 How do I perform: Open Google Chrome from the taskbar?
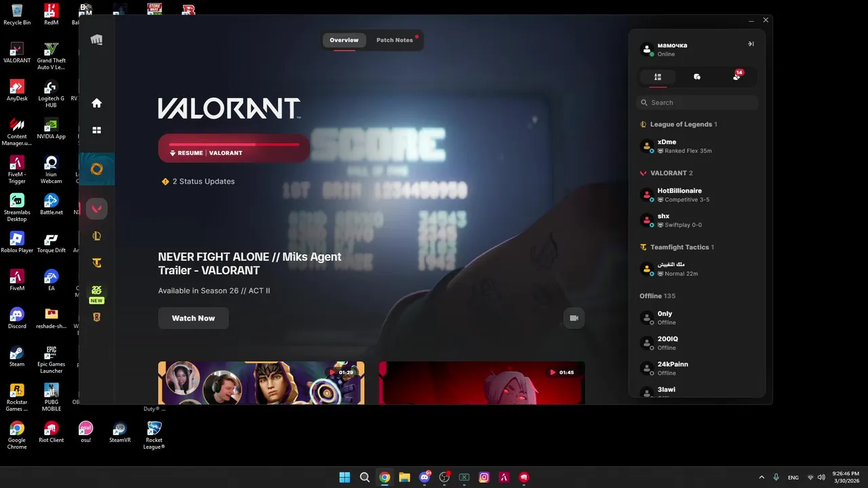384,477
